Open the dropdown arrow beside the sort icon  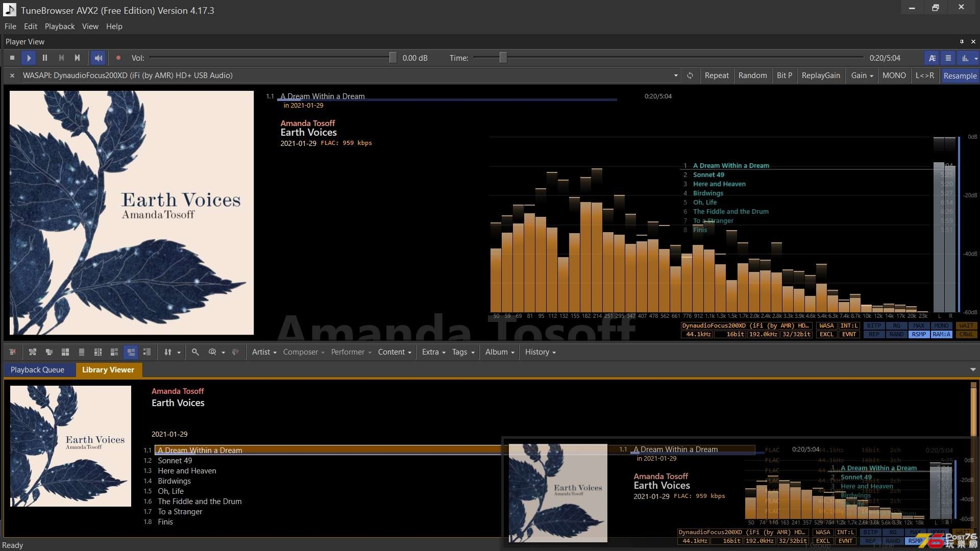179,352
